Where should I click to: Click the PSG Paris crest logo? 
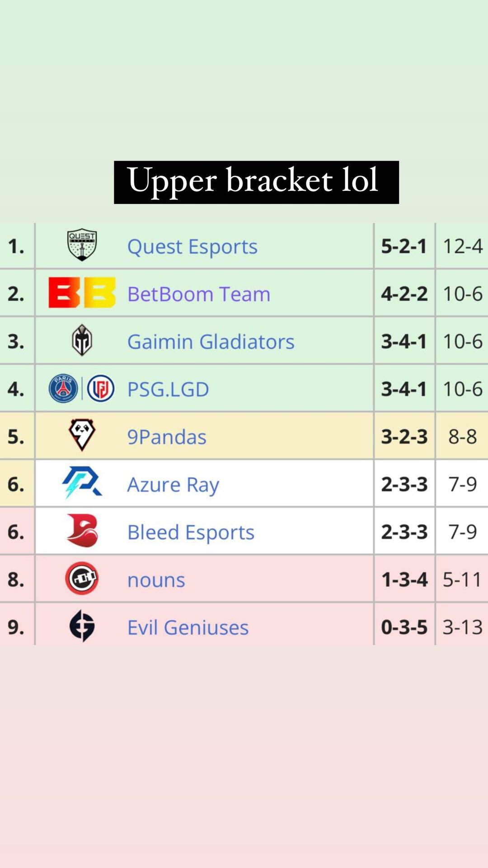click(x=63, y=388)
